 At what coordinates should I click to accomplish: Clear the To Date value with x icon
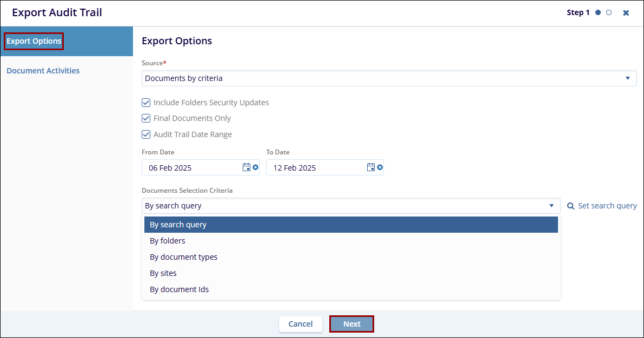[380, 167]
